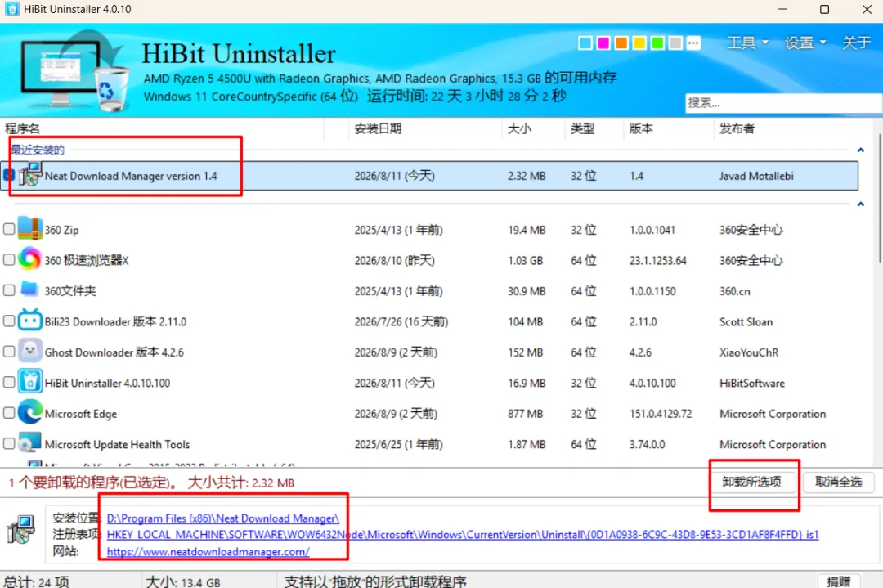Viewport: 883px width, 588px height.
Task: Click the Scott Sloan publisher cell
Action: pos(746,321)
